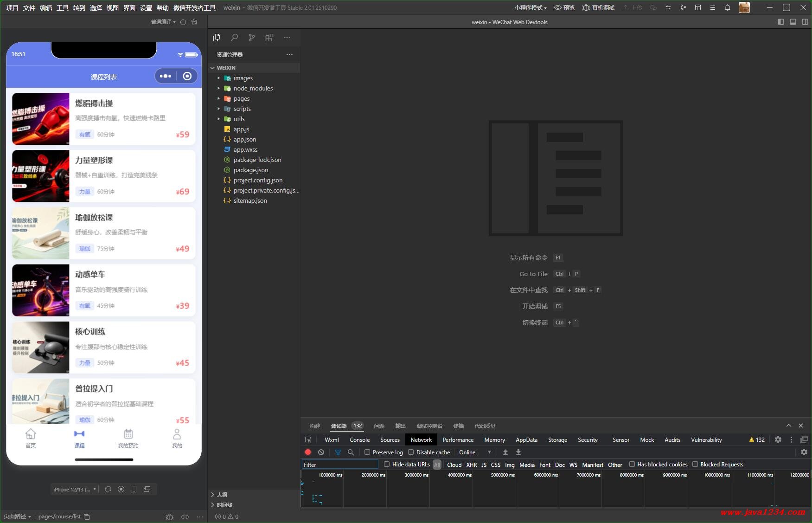The height and width of the screenshot is (523, 812).
Task: Open the devtools settings gear
Action: tap(778, 439)
